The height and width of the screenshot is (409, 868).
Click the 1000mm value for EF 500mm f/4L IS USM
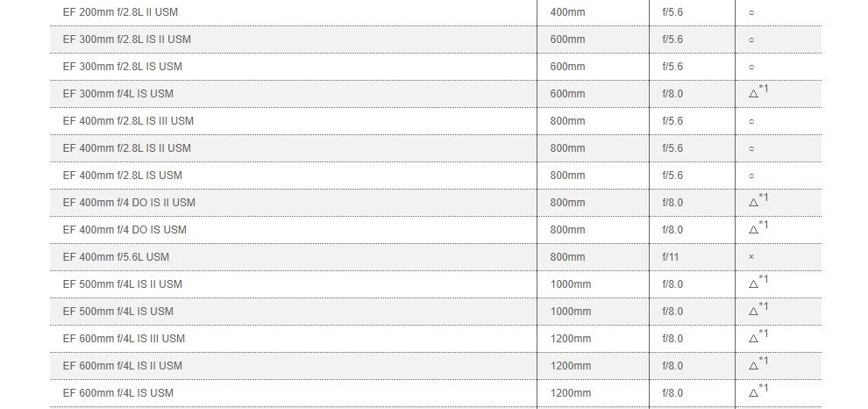570,312
